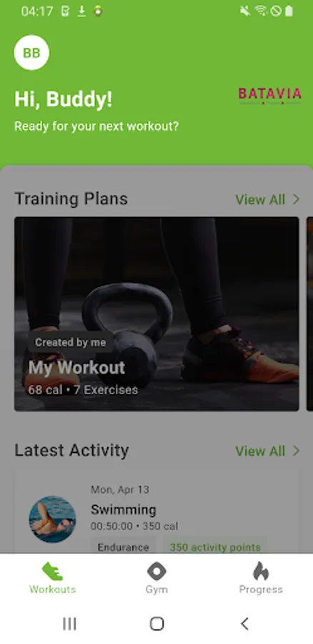Switch to the Gym tab label

point(156,590)
